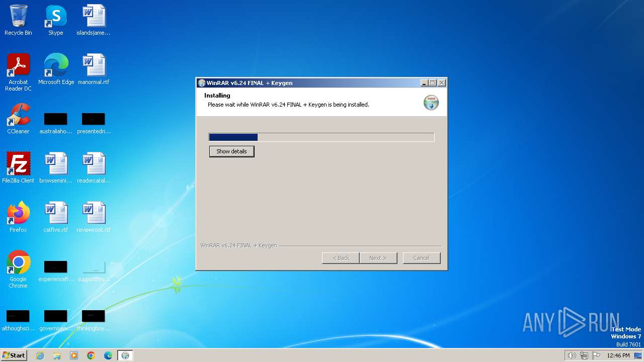Open FileZilla Client shortcut
644x362 pixels.
pyautogui.click(x=18, y=168)
